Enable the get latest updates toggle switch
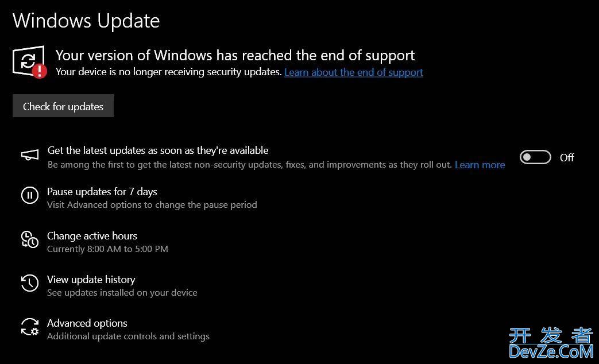599x364 pixels. [535, 157]
